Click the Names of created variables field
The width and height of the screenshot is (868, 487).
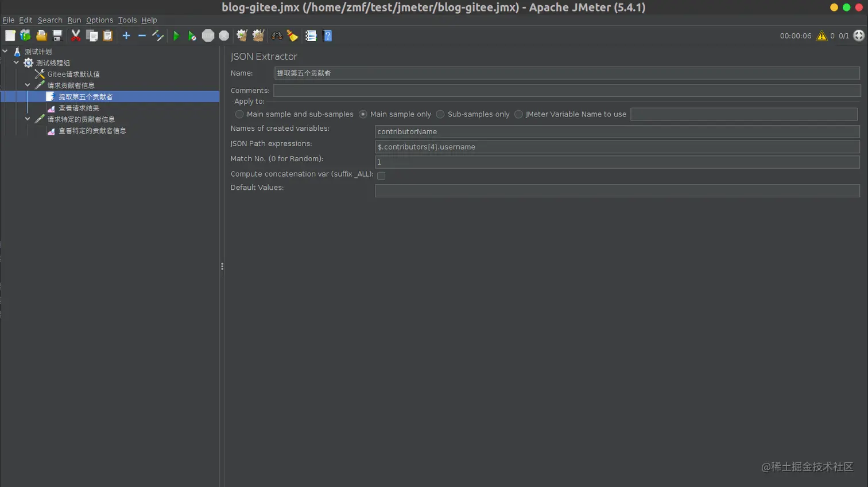click(617, 131)
